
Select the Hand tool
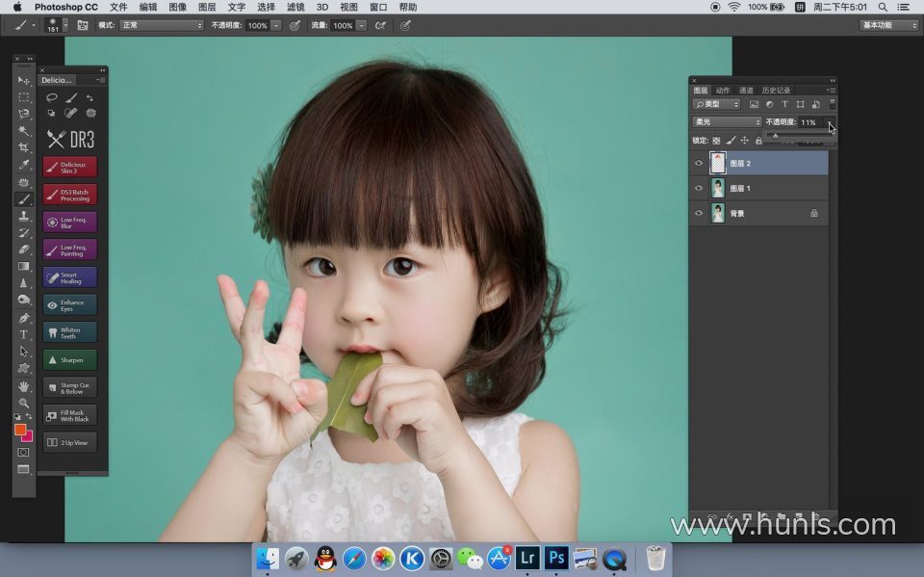point(23,386)
